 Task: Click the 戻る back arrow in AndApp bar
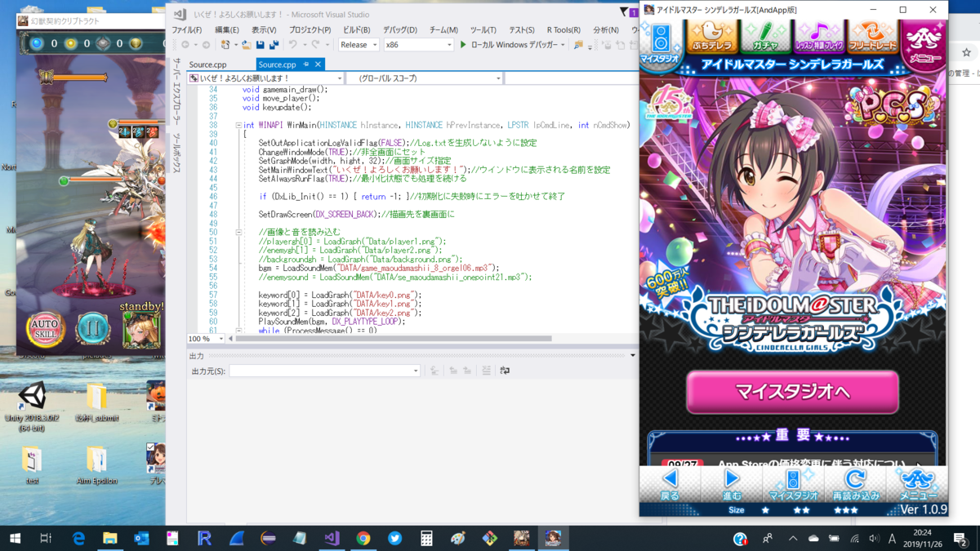pos(670,483)
